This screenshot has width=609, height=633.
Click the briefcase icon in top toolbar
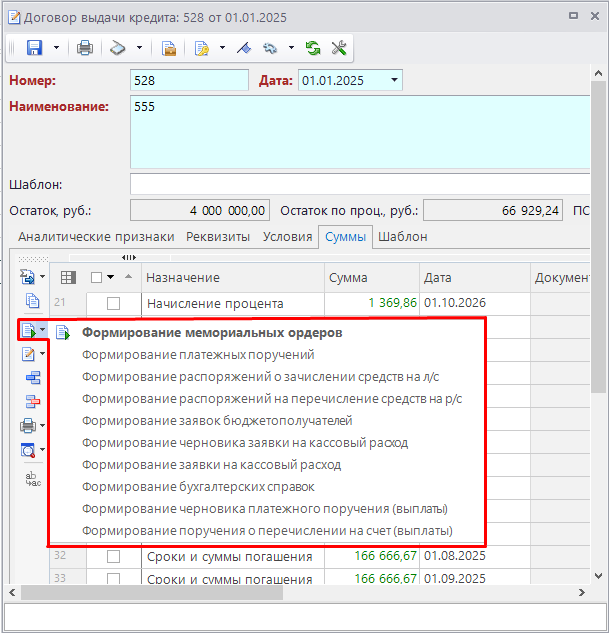169,47
